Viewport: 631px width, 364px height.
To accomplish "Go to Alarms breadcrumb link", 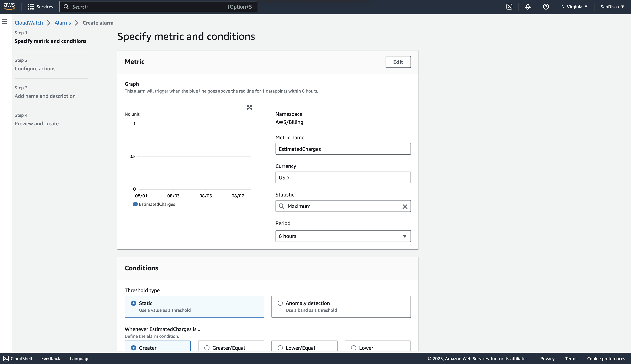I will pyautogui.click(x=63, y=23).
